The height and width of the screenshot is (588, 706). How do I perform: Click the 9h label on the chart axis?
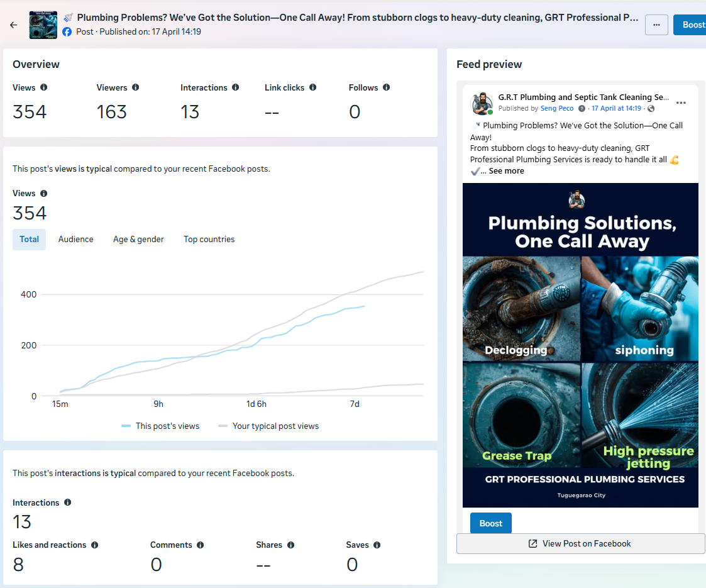pyautogui.click(x=158, y=404)
